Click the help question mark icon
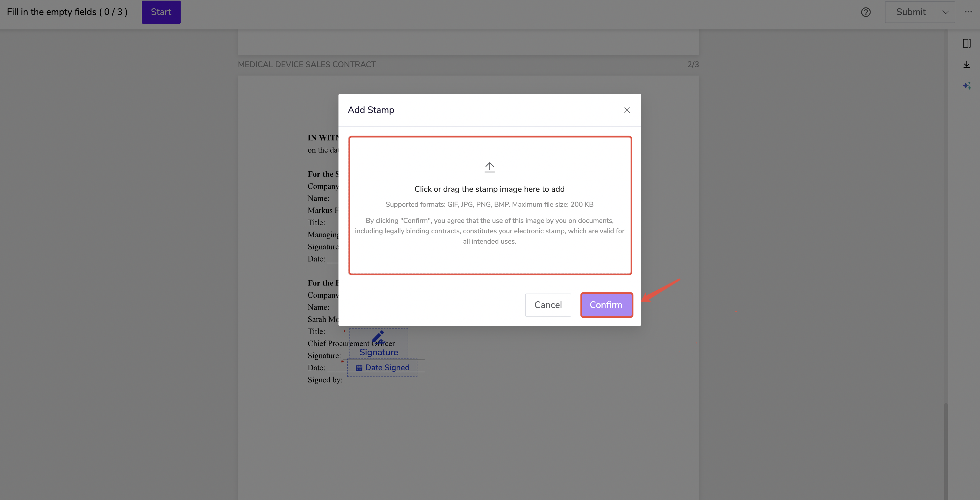Viewport: 980px width, 500px height. coord(865,12)
